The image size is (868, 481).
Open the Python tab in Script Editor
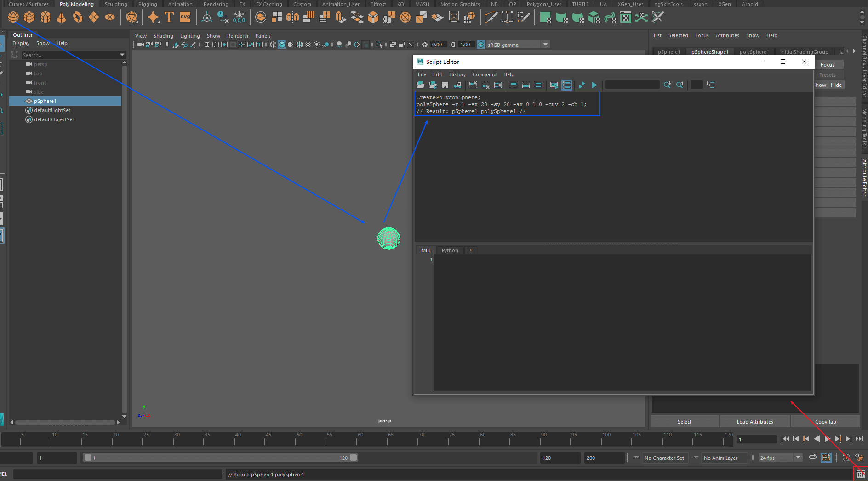point(450,250)
